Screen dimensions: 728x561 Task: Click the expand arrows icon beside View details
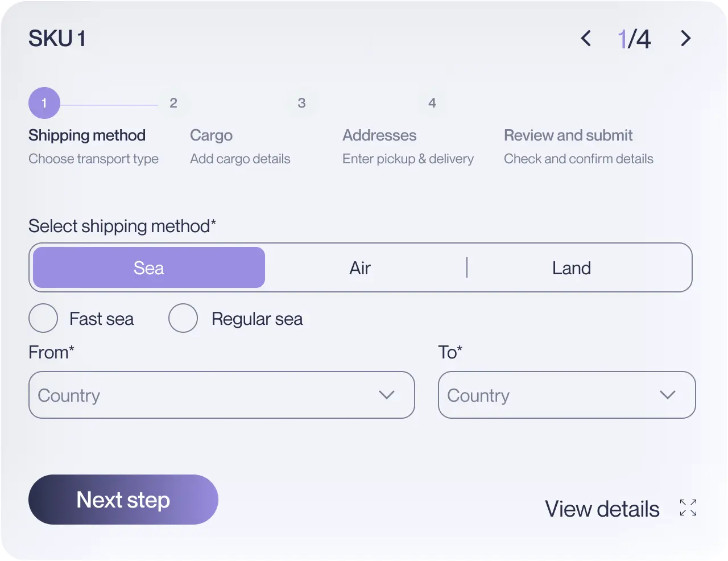pyautogui.click(x=688, y=508)
